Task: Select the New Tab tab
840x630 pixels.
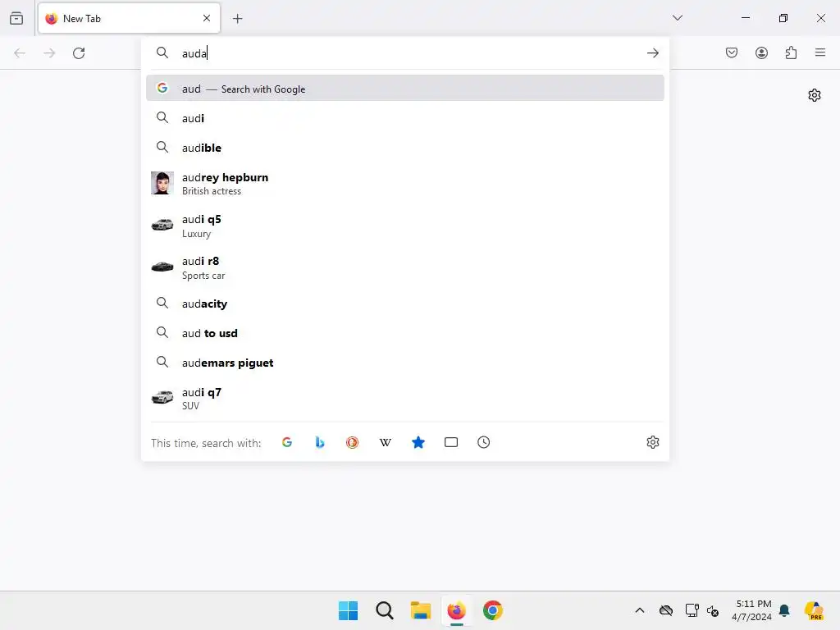Action: [x=129, y=18]
